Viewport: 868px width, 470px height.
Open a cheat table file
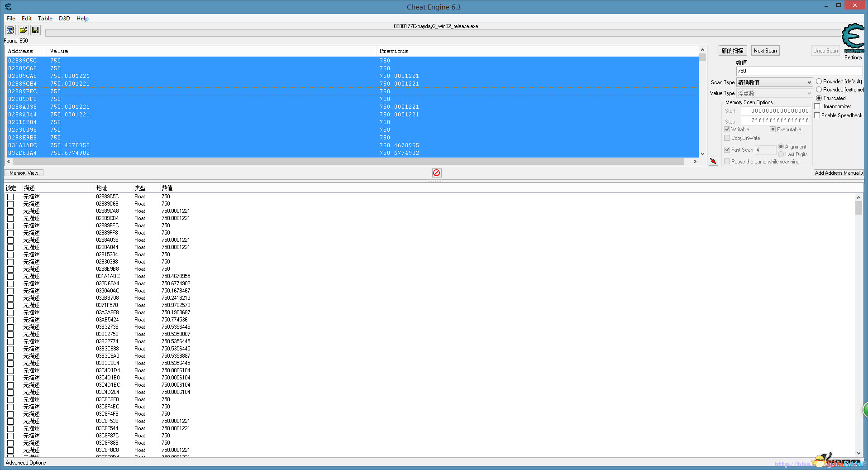click(x=23, y=30)
